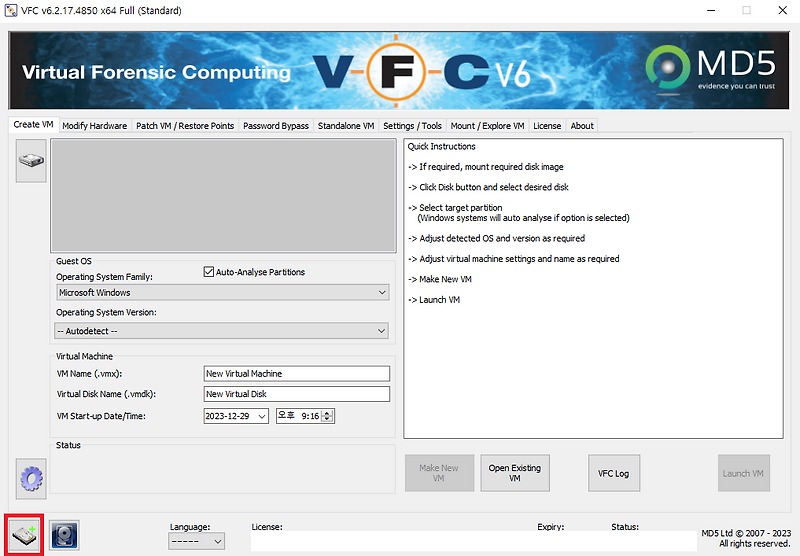Click the add disk image icon

(x=24, y=535)
